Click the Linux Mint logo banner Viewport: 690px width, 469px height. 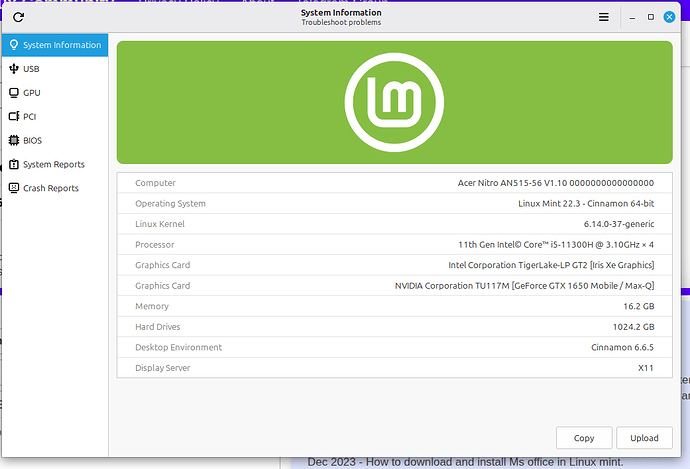tap(394, 102)
